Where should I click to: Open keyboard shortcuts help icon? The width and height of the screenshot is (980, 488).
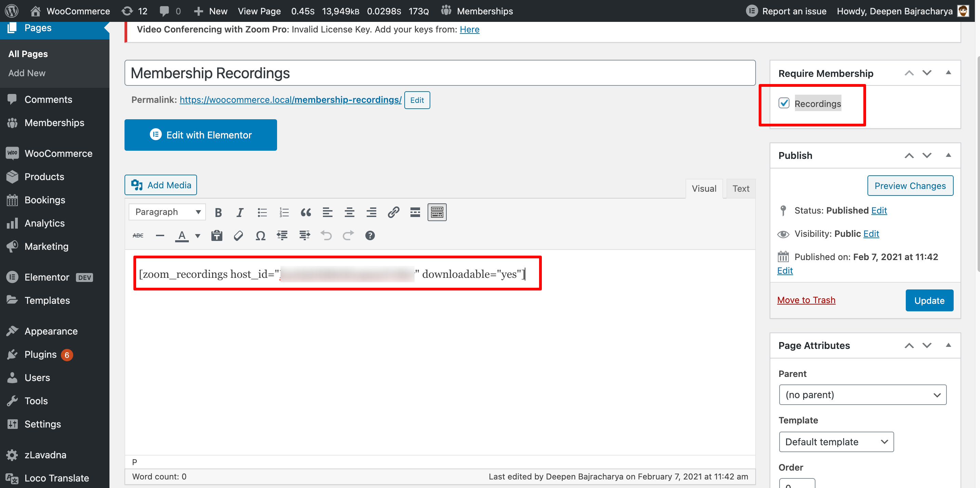370,236
